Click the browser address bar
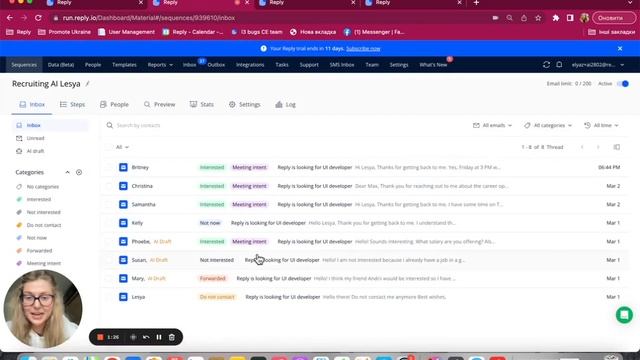The width and height of the screenshot is (640, 360). click(269, 18)
